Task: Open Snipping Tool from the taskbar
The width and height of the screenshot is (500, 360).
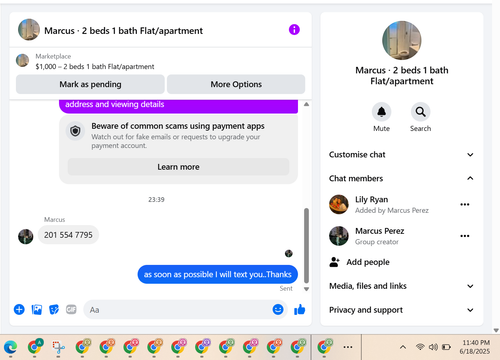Action: click(x=59, y=347)
